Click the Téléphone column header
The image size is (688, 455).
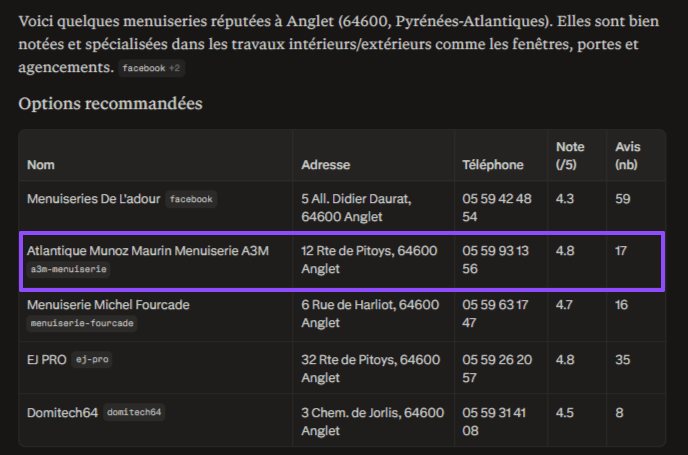click(x=493, y=165)
